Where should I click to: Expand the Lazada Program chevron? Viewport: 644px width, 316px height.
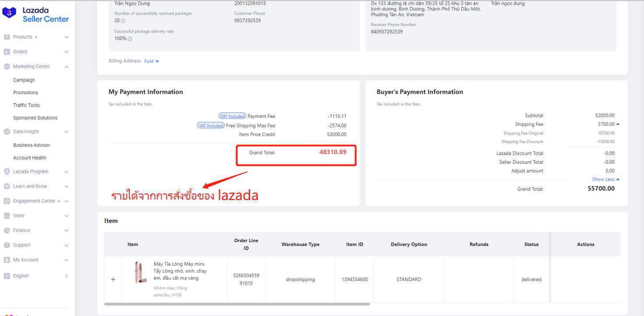coord(66,172)
